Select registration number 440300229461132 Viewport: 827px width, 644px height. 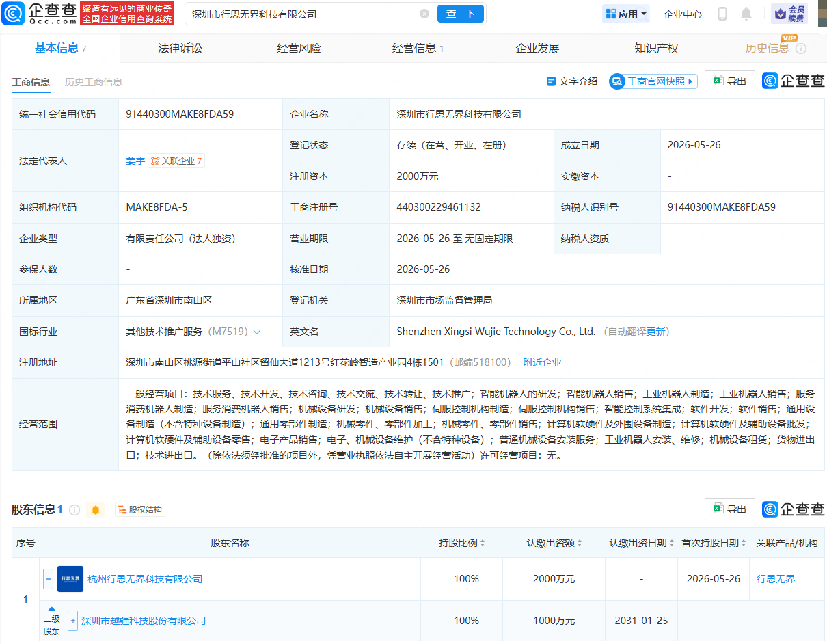[439, 207]
